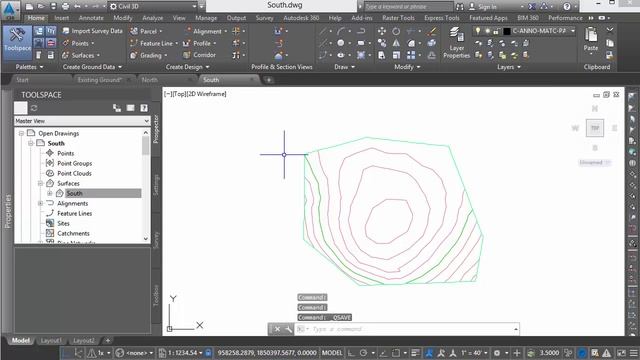Switch to the Layout1 tab

click(51, 340)
